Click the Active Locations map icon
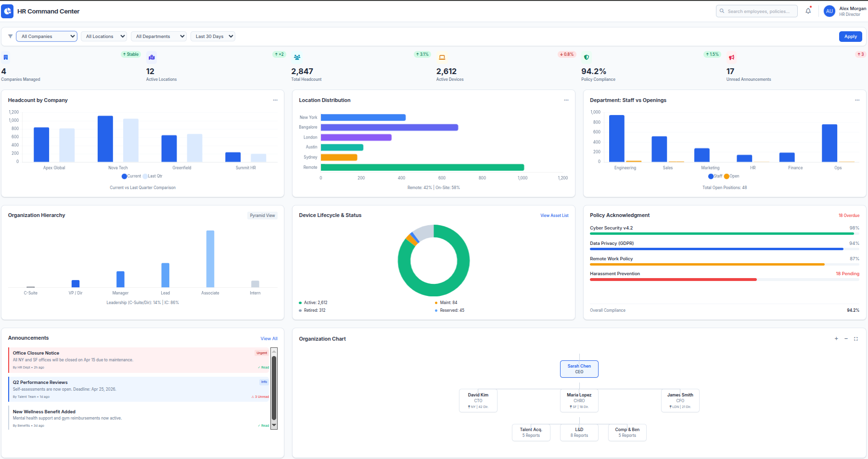This screenshot has width=868, height=459. [152, 57]
